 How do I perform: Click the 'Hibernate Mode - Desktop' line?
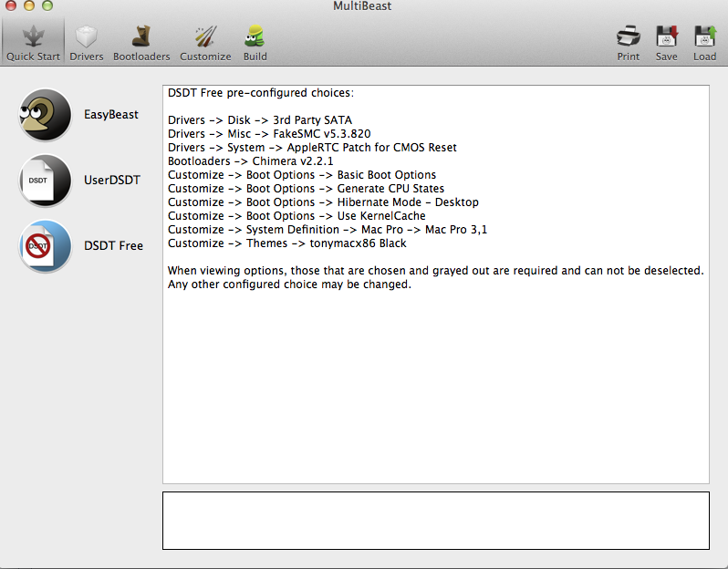(323, 202)
